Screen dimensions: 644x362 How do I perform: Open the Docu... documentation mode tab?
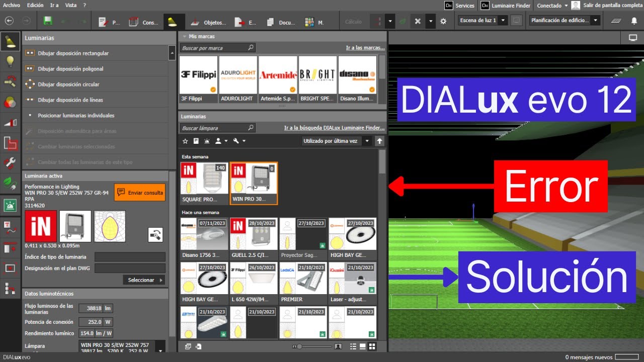tap(281, 22)
